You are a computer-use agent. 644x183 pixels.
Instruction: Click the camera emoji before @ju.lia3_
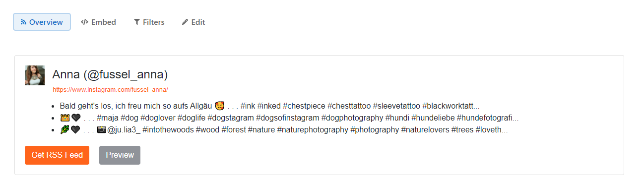click(102, 130)
